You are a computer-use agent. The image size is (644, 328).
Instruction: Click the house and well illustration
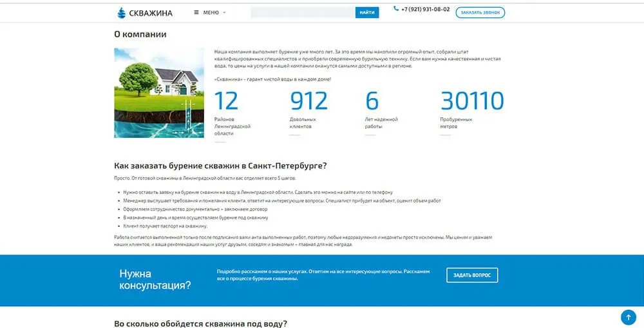[154, 92]
